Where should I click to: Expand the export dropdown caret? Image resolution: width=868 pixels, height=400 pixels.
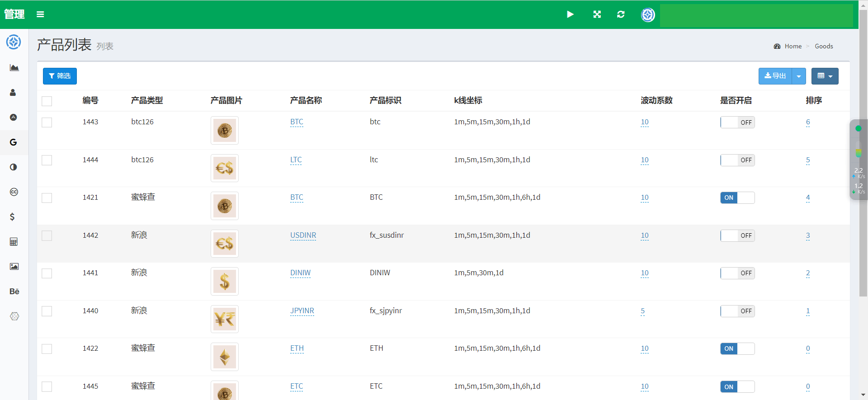coord(799,76)
